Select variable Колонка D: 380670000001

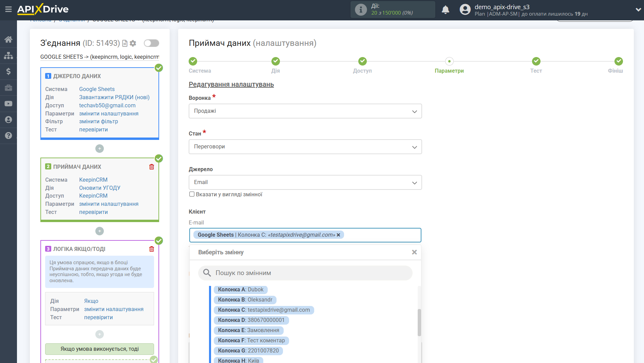(x=251, y=320)
